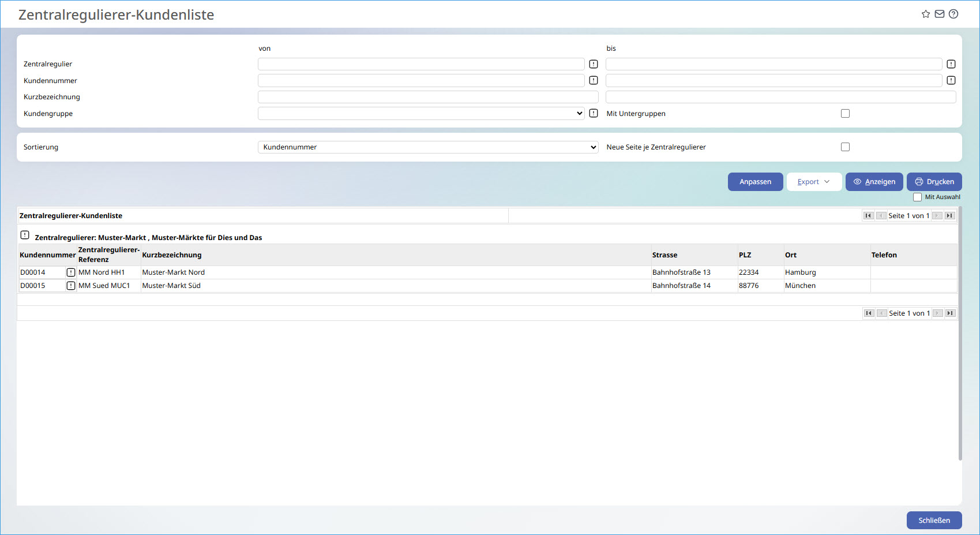980x535 pixels.
Task: Print the list with Drucken
Action: (934, 182)
